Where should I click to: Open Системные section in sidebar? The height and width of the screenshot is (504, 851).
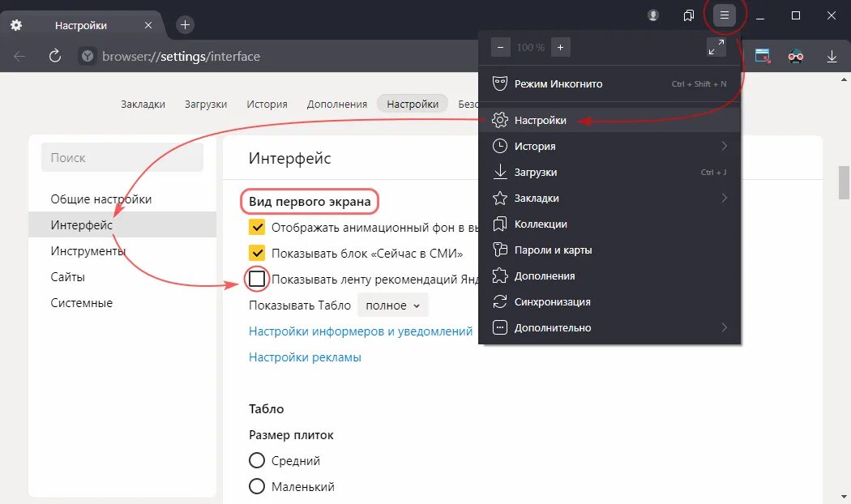(122, 303)
